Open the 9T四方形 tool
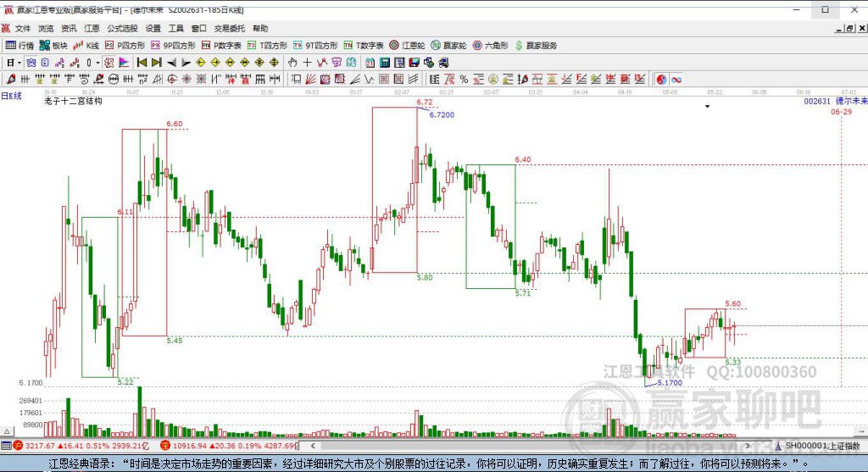Viewport: 868px width, 472px height. 315,46
